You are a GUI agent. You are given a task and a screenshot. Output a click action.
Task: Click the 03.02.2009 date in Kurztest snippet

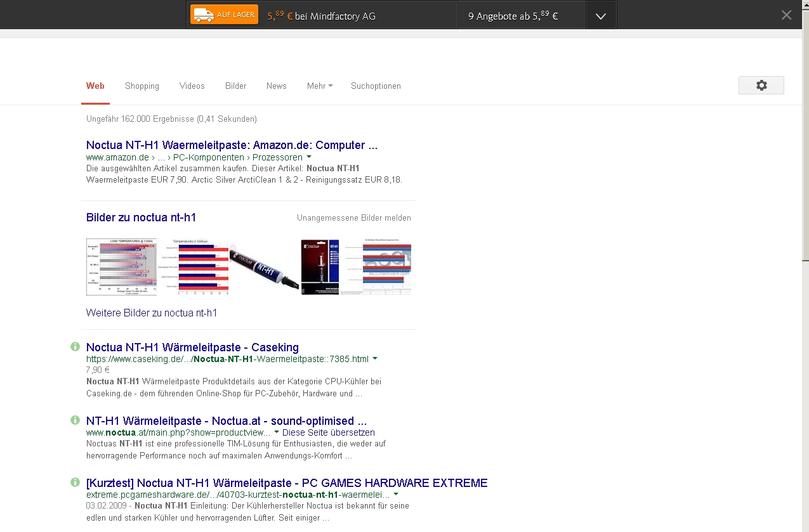pos(107,506)
